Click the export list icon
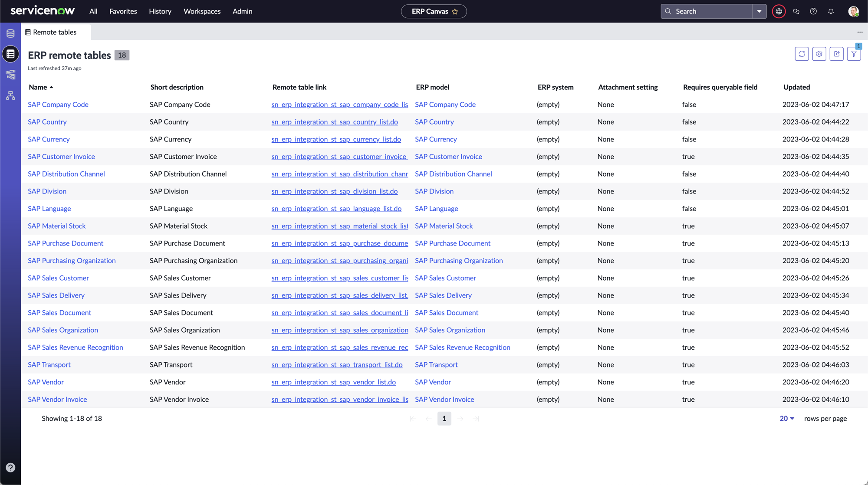 pos(836,54)
